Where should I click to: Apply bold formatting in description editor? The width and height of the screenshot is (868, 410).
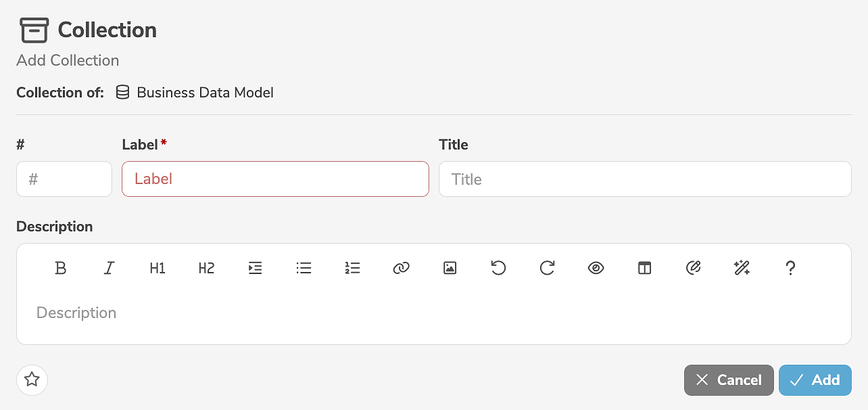click(x=61, y=269)
